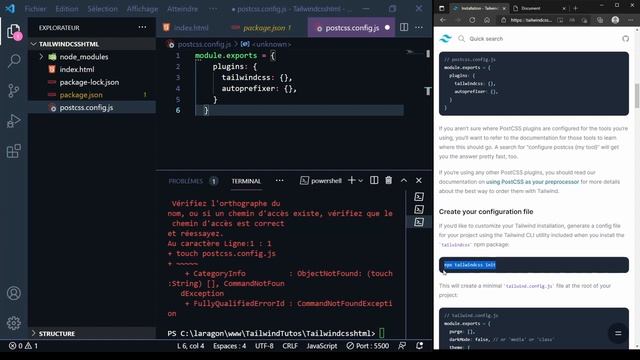Open the Extensions view
This screenshot has height=360, width=640.
(13, 151)
